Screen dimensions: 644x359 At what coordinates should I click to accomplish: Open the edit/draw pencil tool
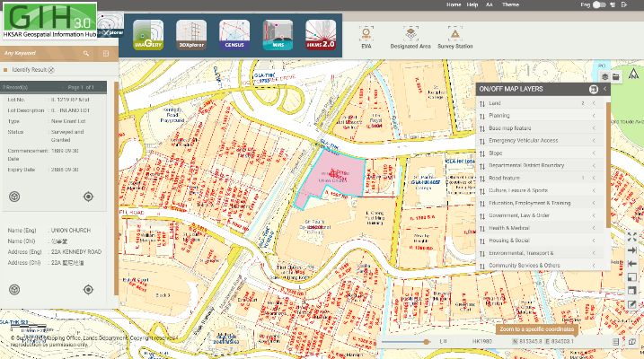click(632, 304)
